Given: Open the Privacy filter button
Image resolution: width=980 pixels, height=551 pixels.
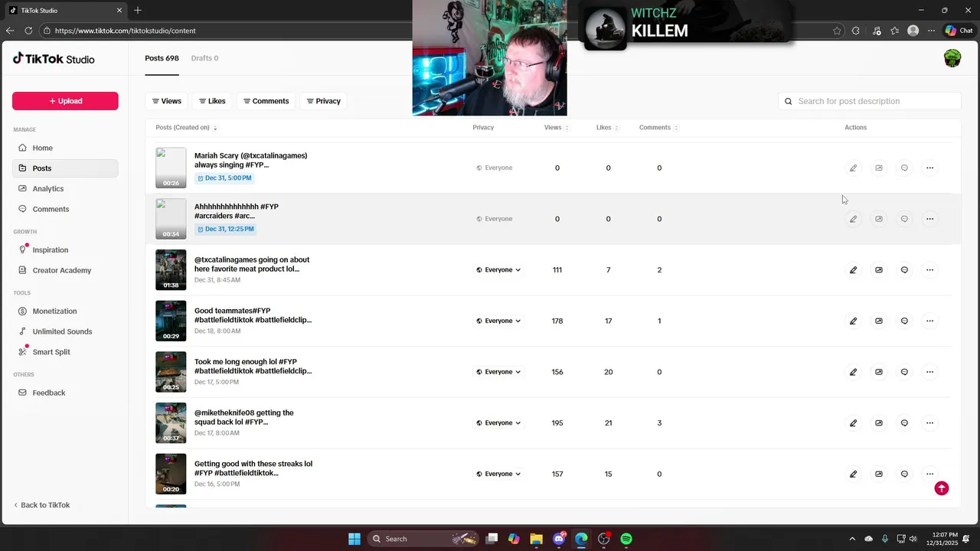Looking at the screenshot, I should point(323,101).
